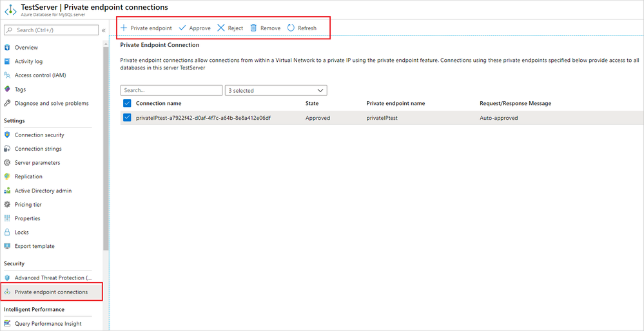Toggle the select-all checkbox in table header
This screenshot has width=644, height=331.
click(127, 103)
